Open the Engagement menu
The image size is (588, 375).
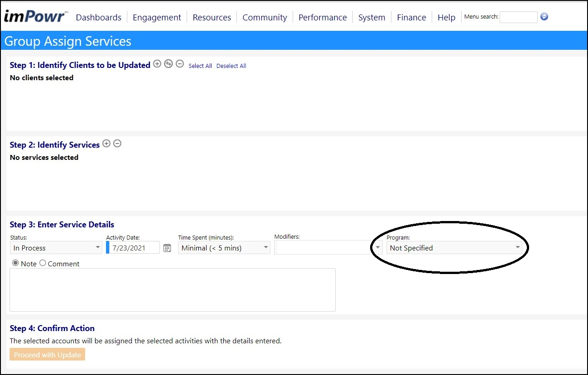click(x=157, y=17)
